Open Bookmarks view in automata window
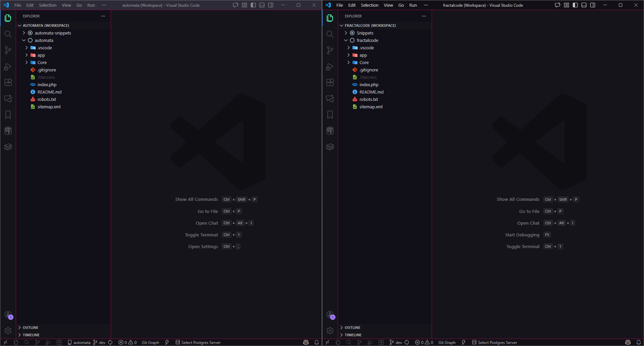The width and height of the screenshot is (644, 346). coord(8,115)
